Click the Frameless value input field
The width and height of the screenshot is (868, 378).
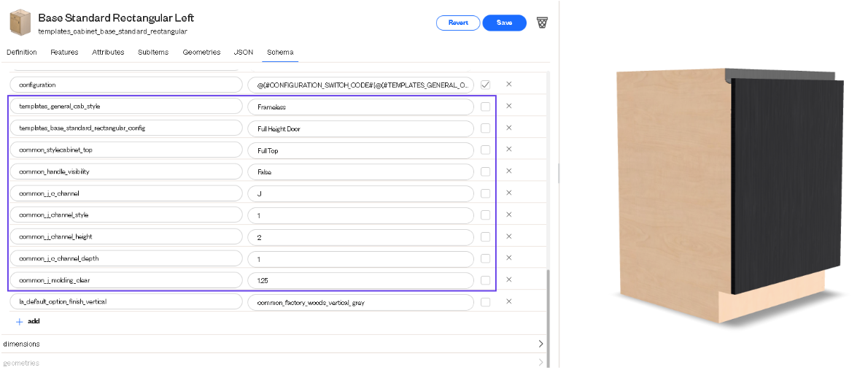coord(361,107)
